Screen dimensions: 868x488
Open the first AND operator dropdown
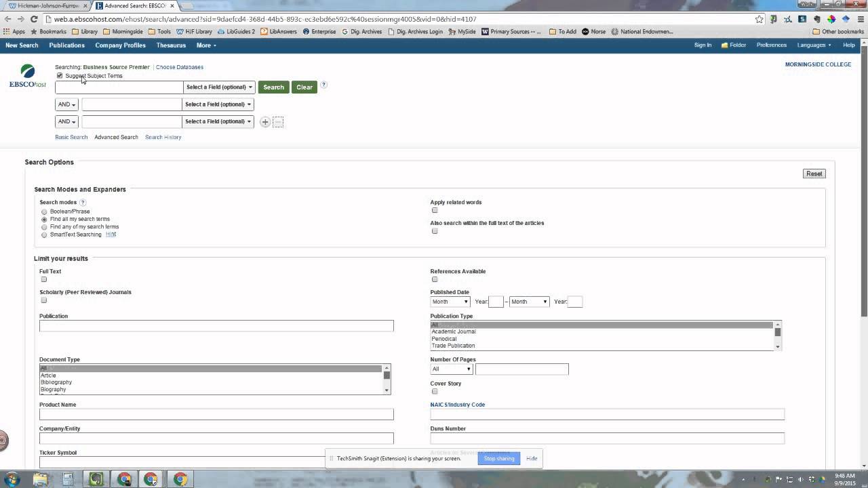pyautogui.click(x=66, y=104)
